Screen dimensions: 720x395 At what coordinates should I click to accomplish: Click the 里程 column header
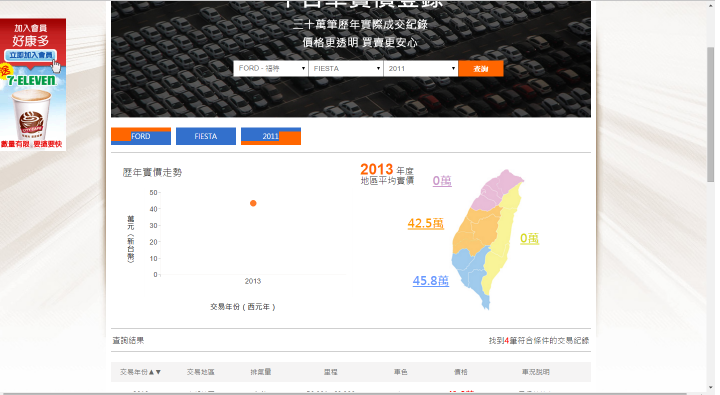click(331, 372)
